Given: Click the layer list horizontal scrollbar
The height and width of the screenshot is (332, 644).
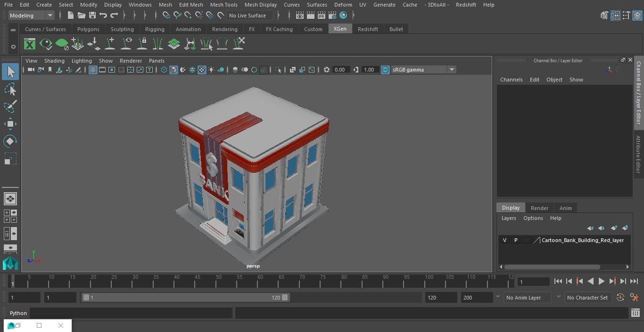Looking at the screenshot, I should (552, 267).
